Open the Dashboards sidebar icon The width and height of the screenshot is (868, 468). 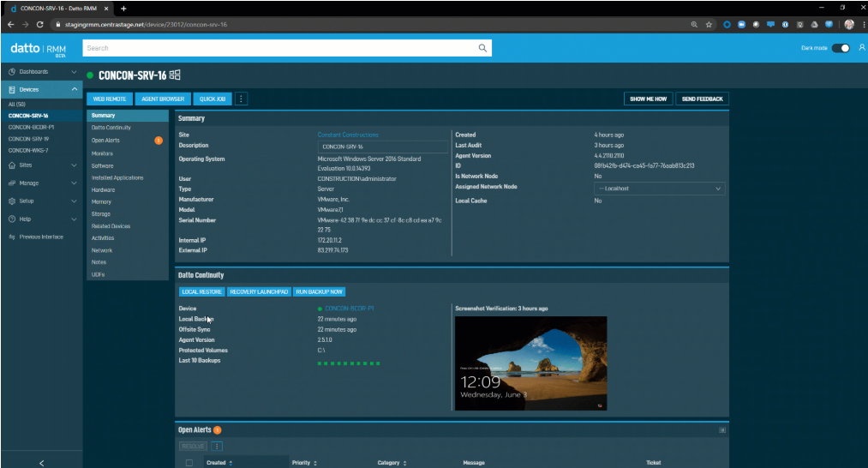pos(12,72)
